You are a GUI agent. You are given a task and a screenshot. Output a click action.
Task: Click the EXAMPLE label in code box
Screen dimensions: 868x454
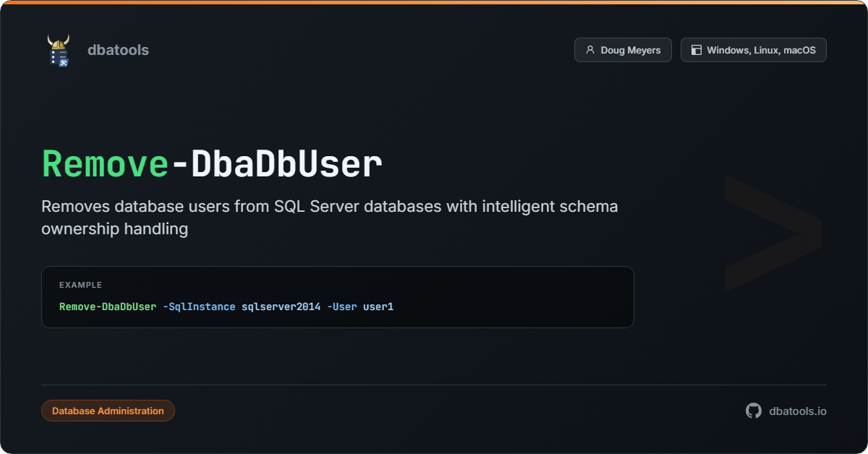(x=80, y=285)
